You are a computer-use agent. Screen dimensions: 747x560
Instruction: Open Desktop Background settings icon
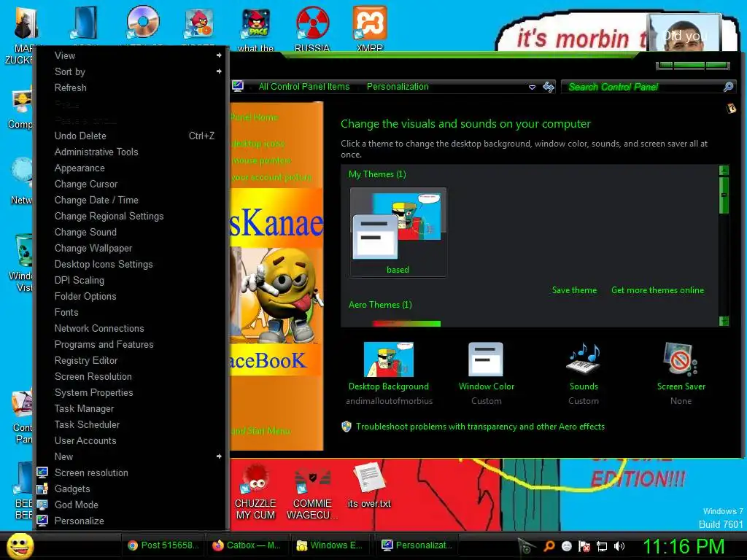coord(389,359)
